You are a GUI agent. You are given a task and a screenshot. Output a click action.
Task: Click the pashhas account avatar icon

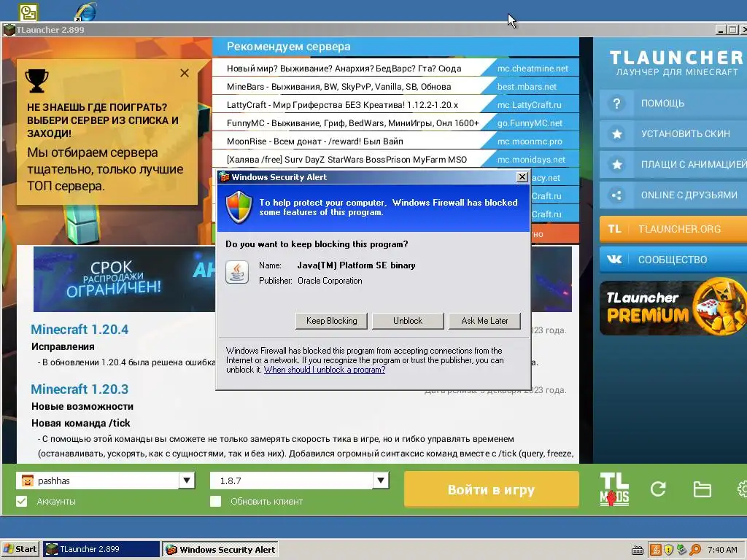(x=28, y=481)
